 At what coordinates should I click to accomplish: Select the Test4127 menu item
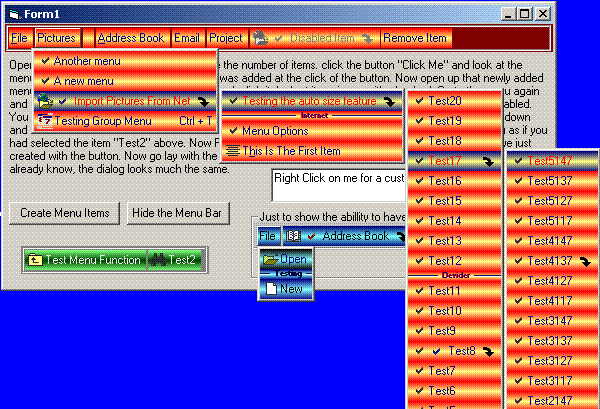click(553, 280)
